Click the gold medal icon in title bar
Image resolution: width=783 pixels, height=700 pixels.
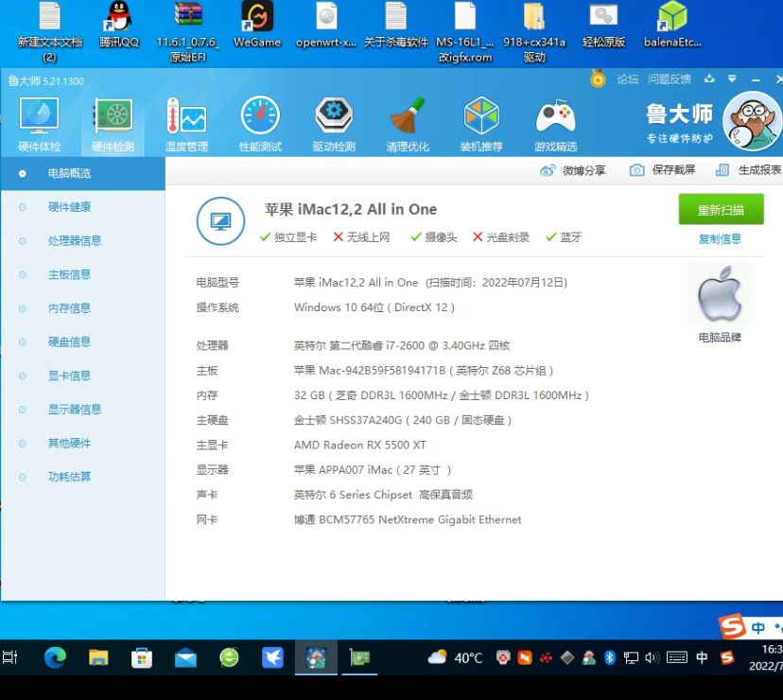click(598, 79)
